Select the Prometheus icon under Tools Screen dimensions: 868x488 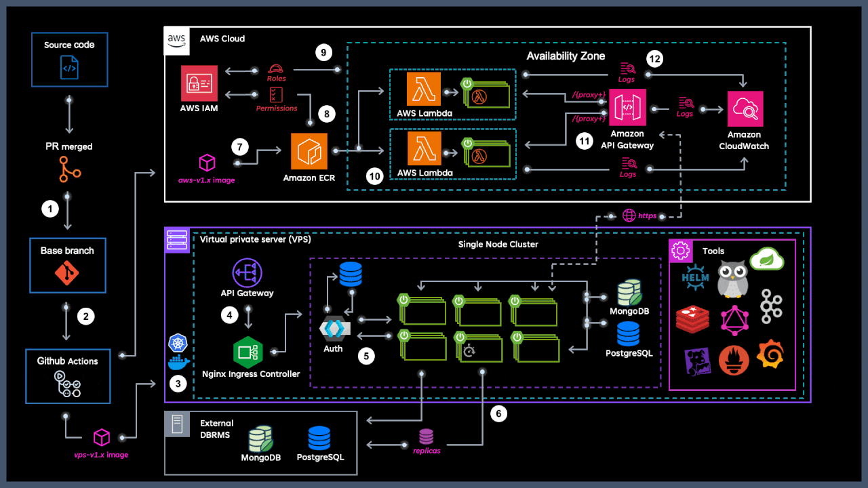(734, 361)
